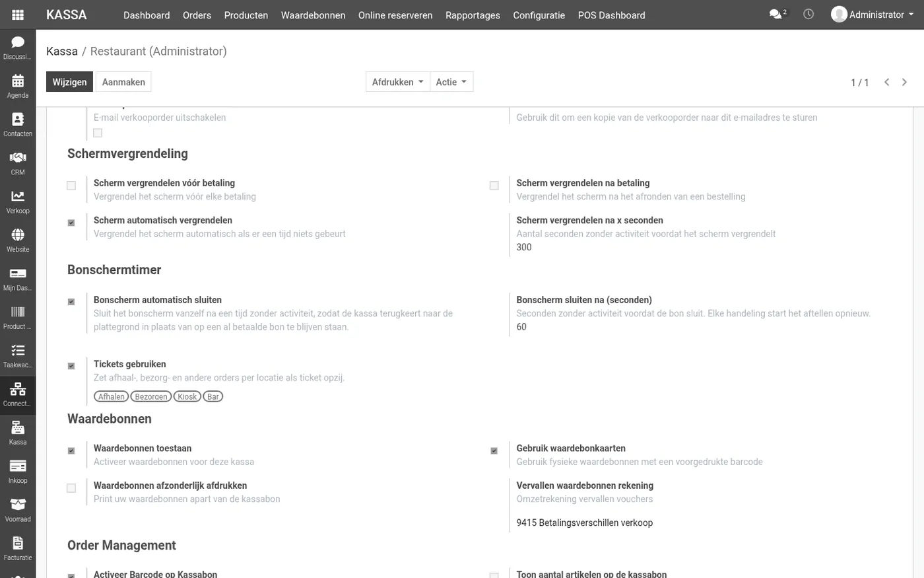This screenshot has height=578, width=924.
Task: Select the Afhalen ticket tag
Action: (112, 396)
